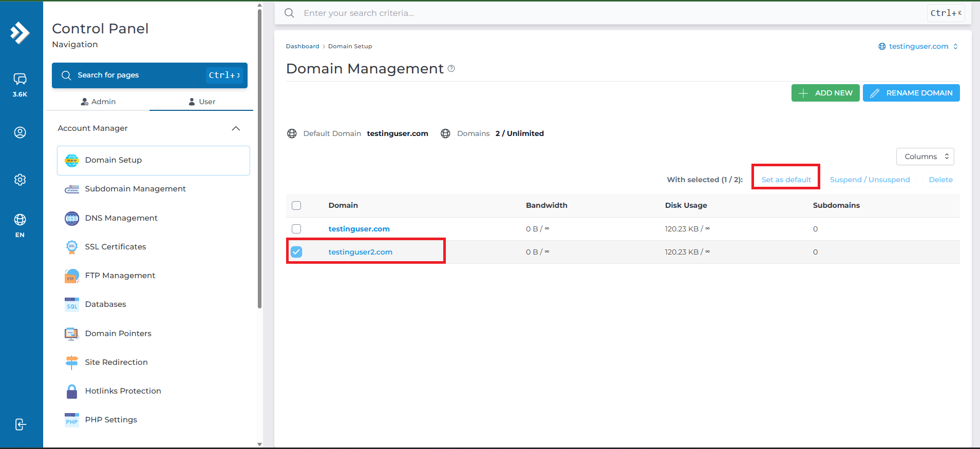The height and width of the screenshot is (449, 980).
Task: Click the magnifier icon in top search bar
Action: pyautogui.click(x=289, y=13)
